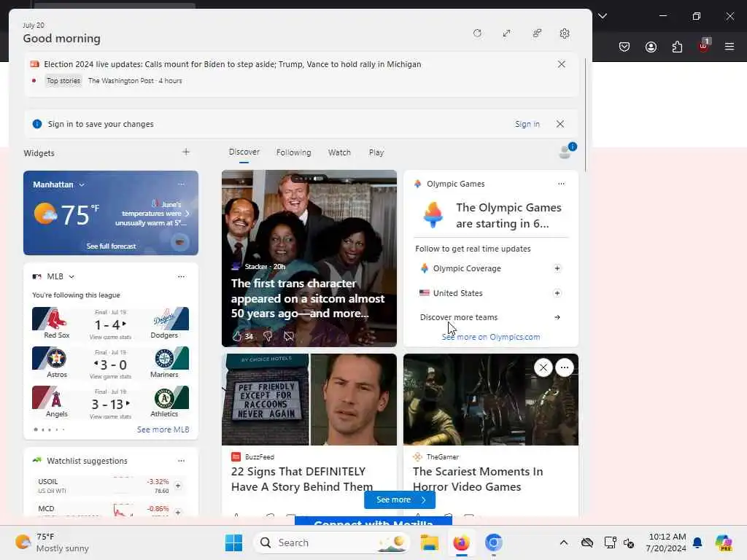Screen dimensions: 747x560
Task: Follow United States team plus button
Action: (557, 293)
